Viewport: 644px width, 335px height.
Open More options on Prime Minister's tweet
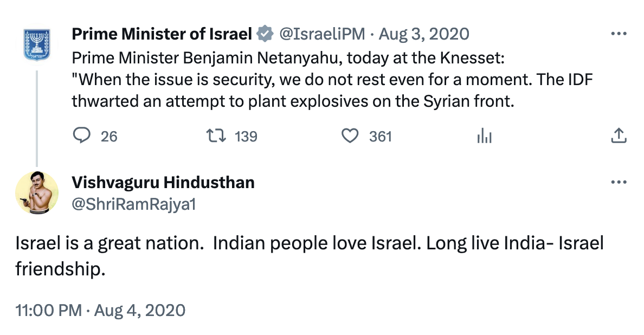click(619, 34)
